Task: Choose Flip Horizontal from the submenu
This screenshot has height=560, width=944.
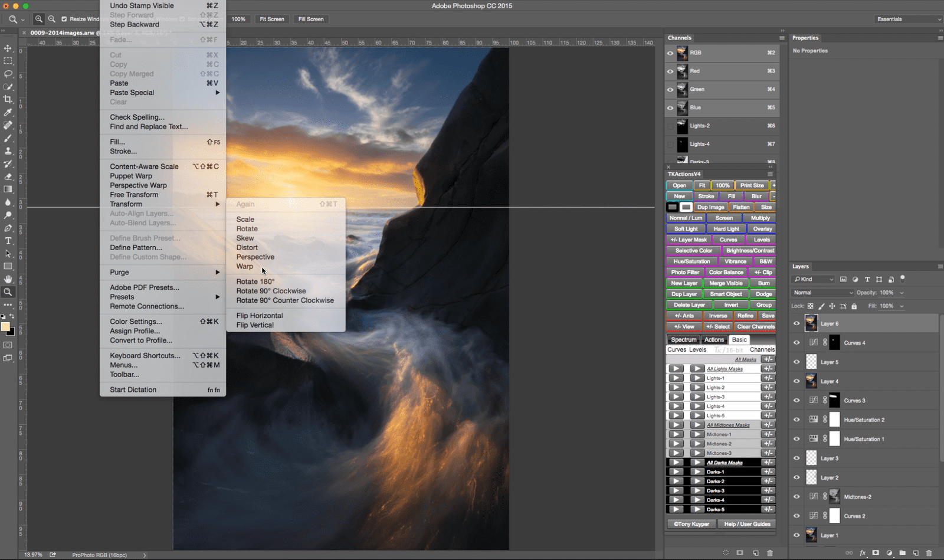Action: pyautogui.click(x=260, y=316)
